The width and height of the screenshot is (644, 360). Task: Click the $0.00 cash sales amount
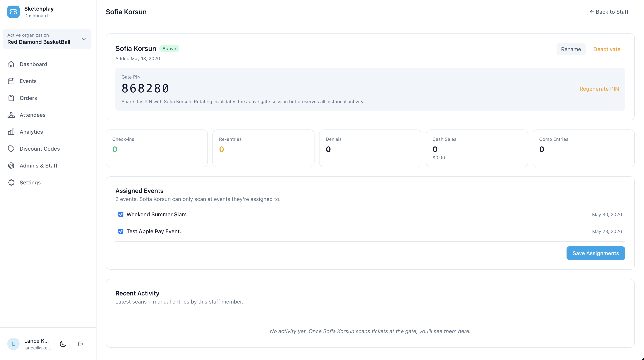(x=438, y=158)
